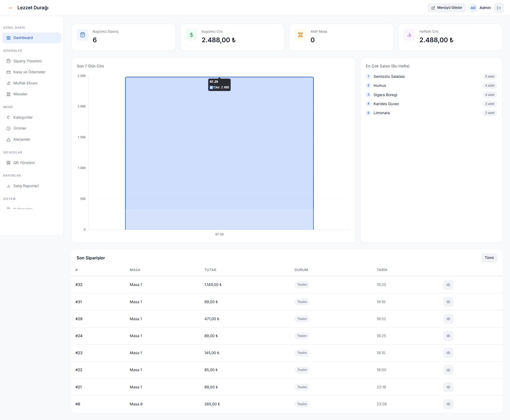Click the Teslim badge on order #32
This screenshot has height=420, width=510.
[x=302, y=285]
